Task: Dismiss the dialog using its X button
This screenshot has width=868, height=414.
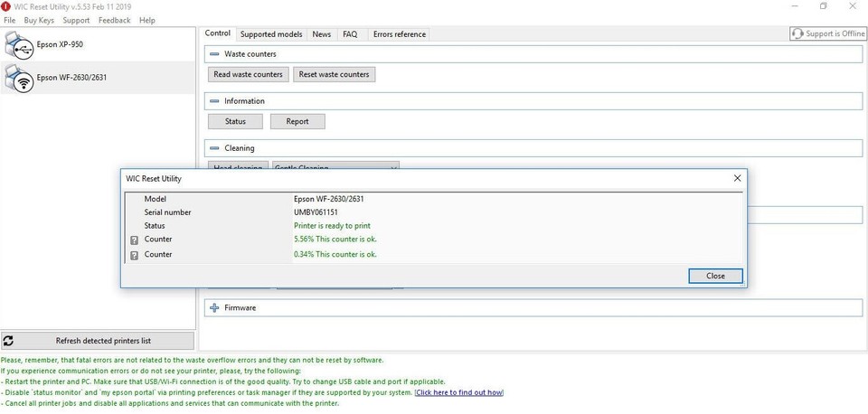Action: (x=737, y=178)
